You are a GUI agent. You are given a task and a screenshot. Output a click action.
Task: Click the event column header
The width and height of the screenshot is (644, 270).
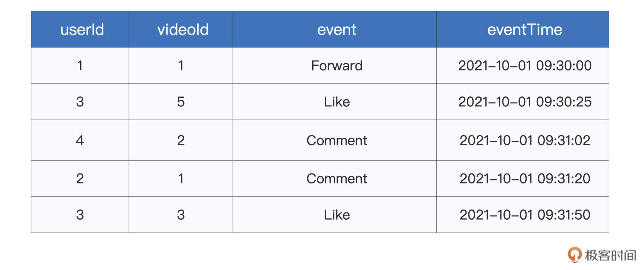[x=336, y=30]
